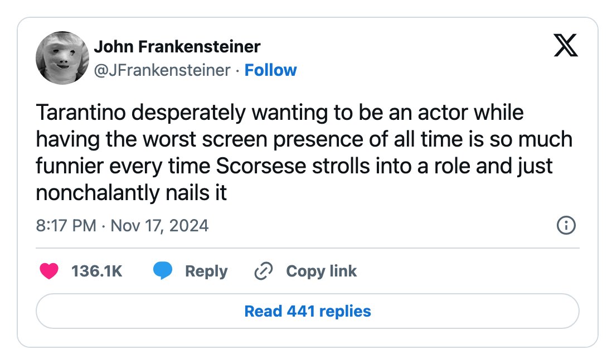Screen dimensions: 612x364
Task: Open the @JFrankensteiner handle link
Action: [x=162, y=70]
